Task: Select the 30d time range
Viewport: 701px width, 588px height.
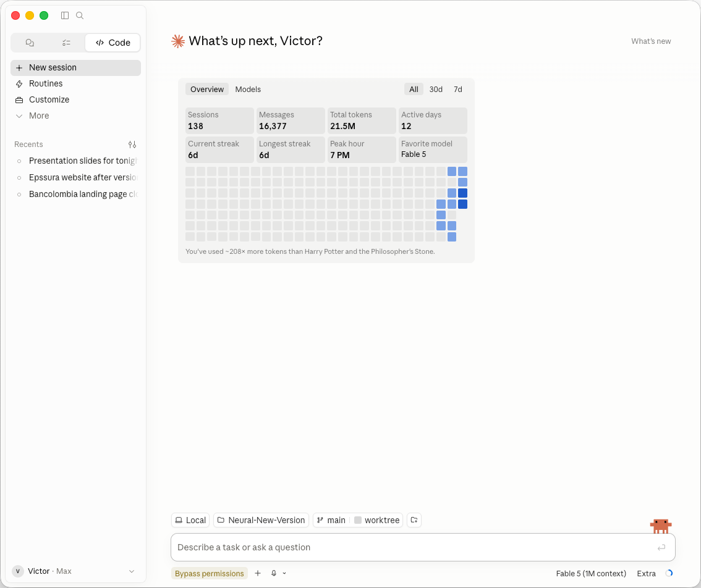Action: coord(436,90)
